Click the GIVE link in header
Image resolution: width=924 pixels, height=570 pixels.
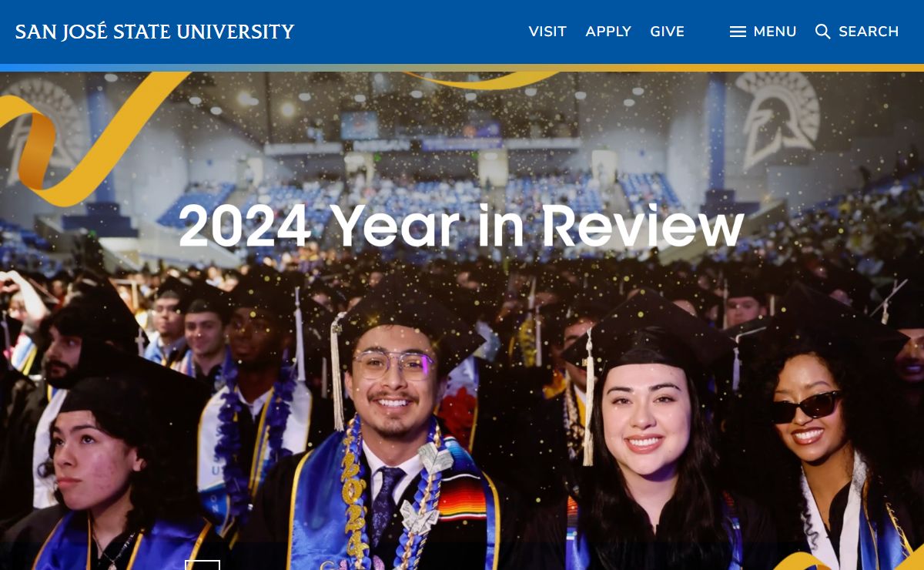[x=667, y=32]
